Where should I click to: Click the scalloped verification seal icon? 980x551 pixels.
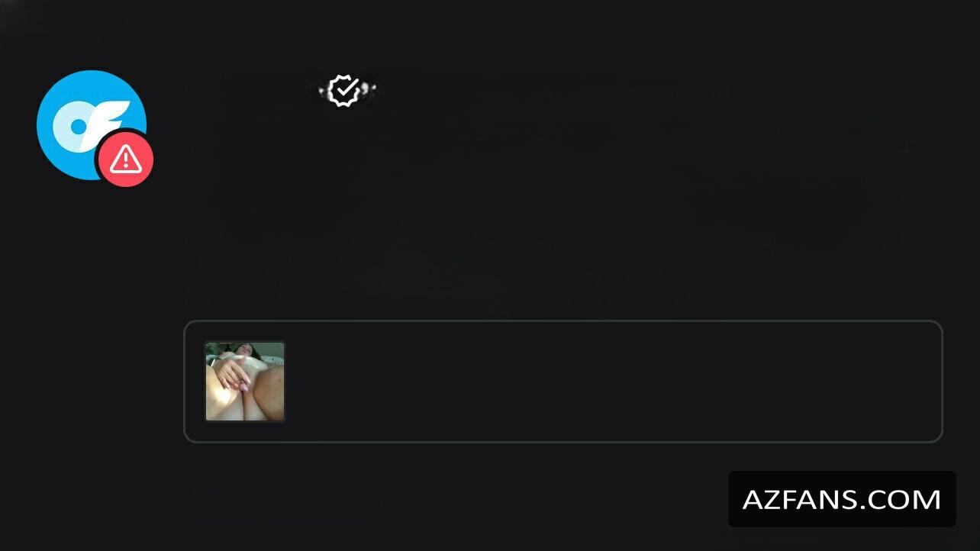click(x=345, y=91)
